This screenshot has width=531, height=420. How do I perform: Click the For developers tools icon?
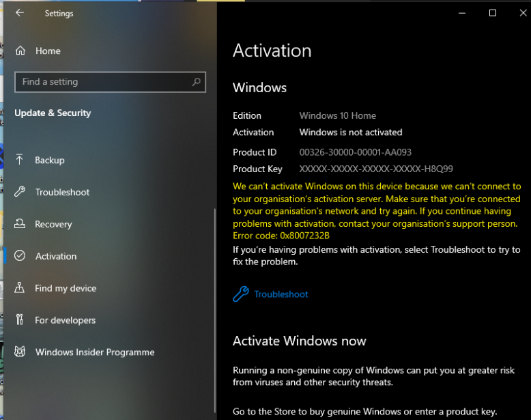click(20, 320)
